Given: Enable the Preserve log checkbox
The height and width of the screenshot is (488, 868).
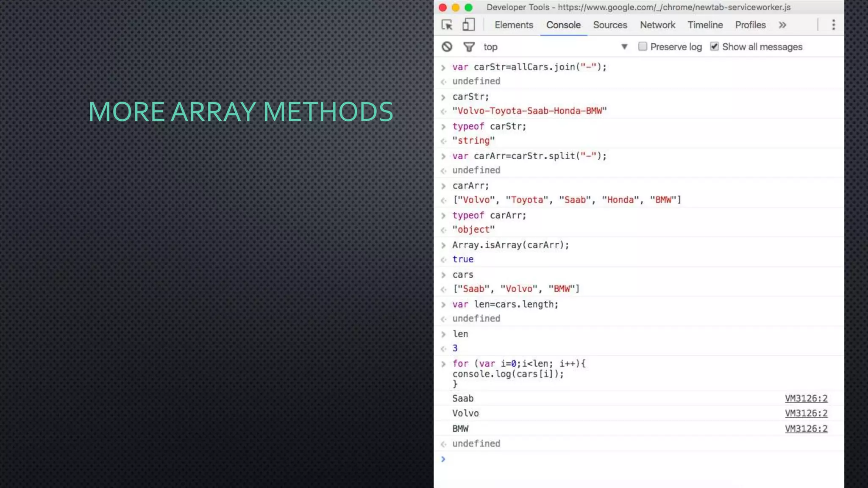Looking at the screenshot, I should [x=643, y=46].
